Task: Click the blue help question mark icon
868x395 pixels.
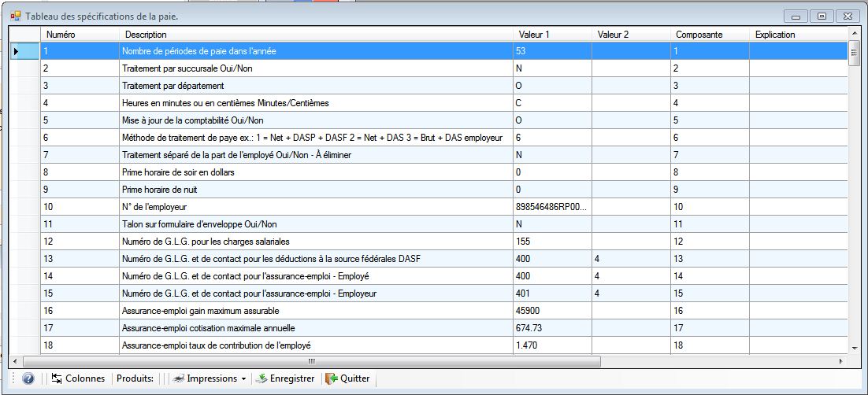Action: coord(28,378)
